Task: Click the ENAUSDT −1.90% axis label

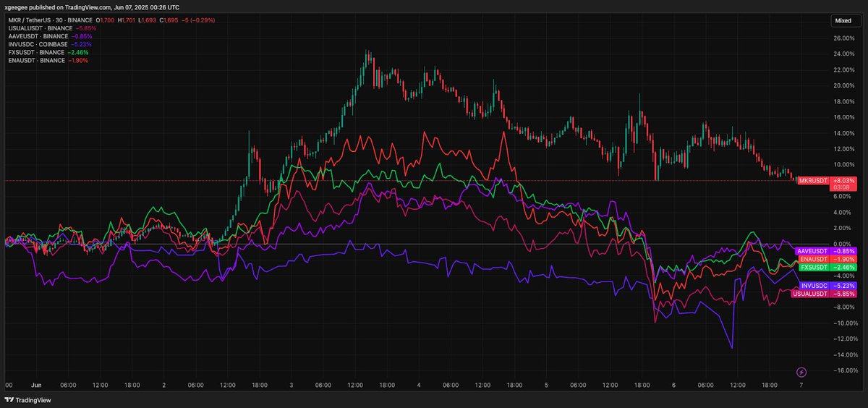Action: coord(827,259)
